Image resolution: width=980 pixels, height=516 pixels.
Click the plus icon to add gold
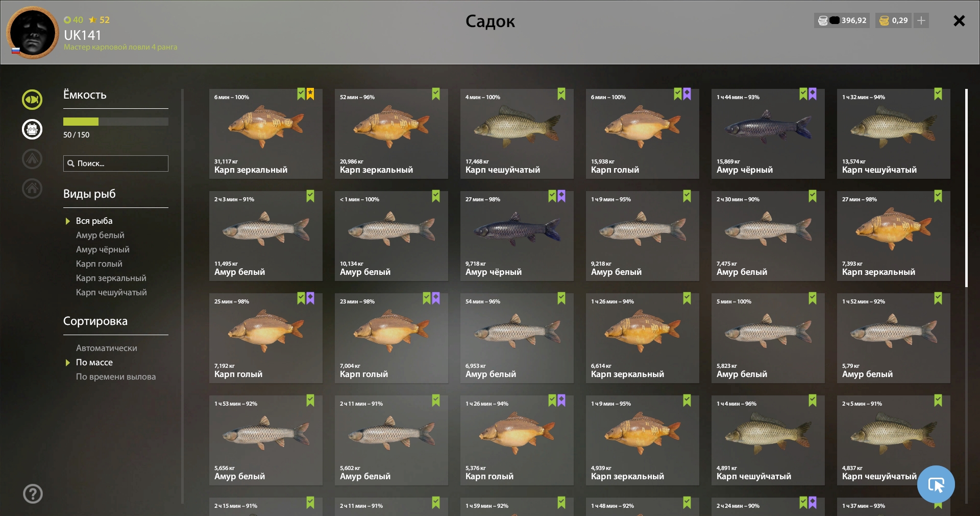(921, 20)
